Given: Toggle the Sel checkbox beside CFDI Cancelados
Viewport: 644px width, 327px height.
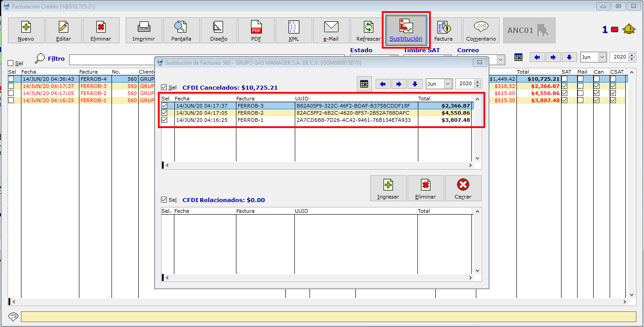Looking at the screenshot, I should click(x=164, y=87).
